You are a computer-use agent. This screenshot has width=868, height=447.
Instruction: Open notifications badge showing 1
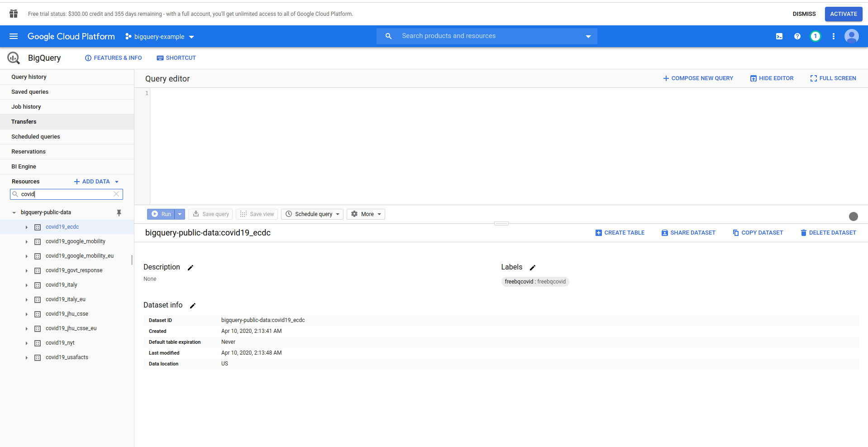pyautogui.click(x=816, y=36)
